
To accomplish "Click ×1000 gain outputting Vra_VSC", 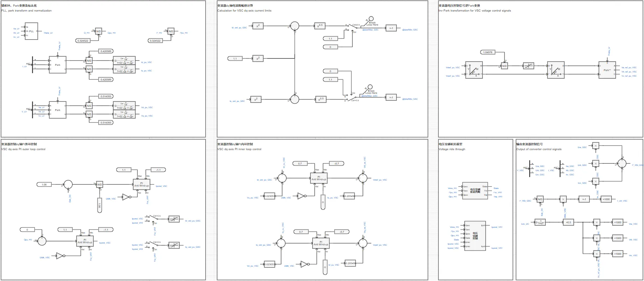I will [x=618, y=222].
